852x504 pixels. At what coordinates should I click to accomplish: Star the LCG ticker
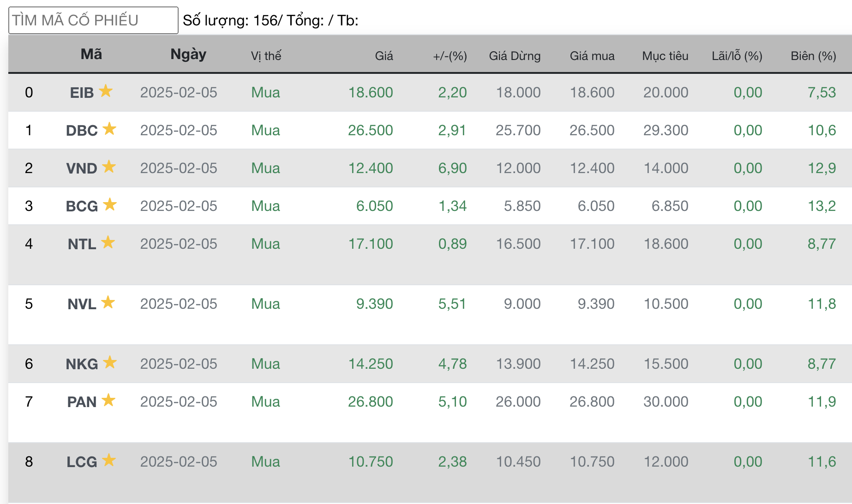coord(109,460)
